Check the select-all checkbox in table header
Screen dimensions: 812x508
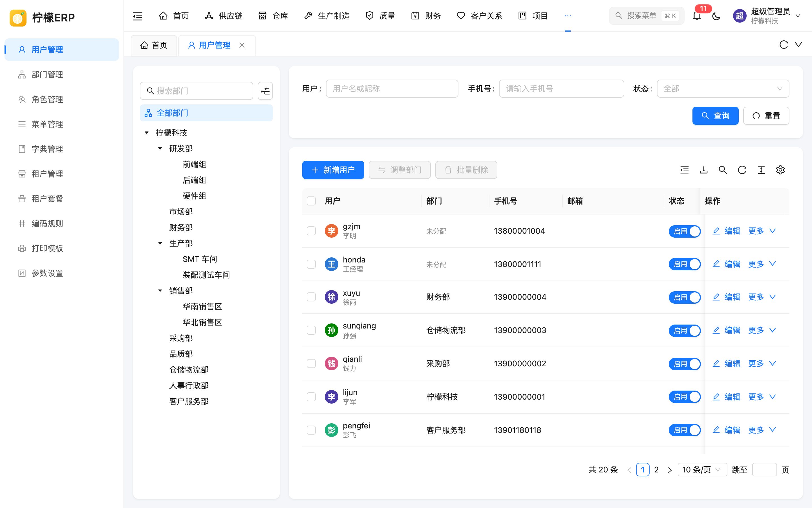311,201
